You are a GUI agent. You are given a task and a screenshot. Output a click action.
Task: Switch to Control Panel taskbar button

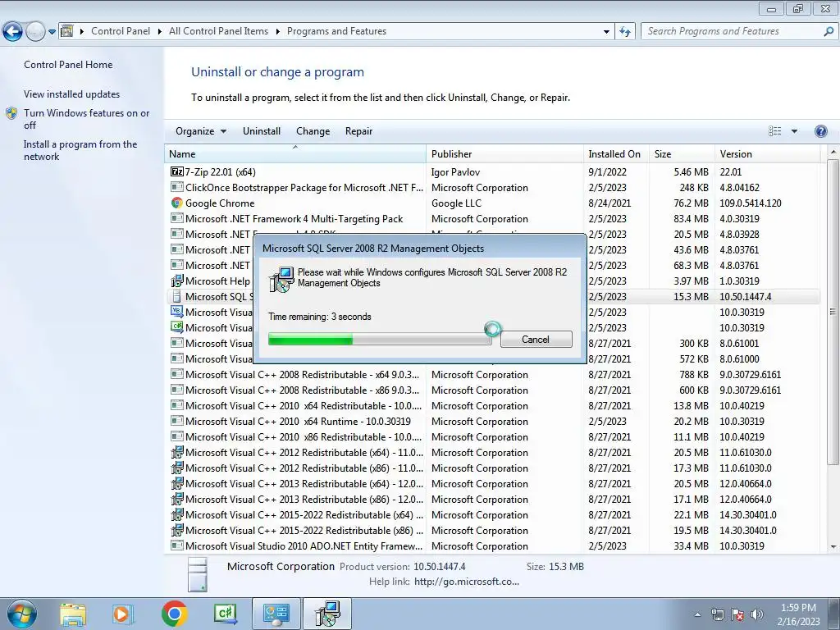click(x=276, y=614)
